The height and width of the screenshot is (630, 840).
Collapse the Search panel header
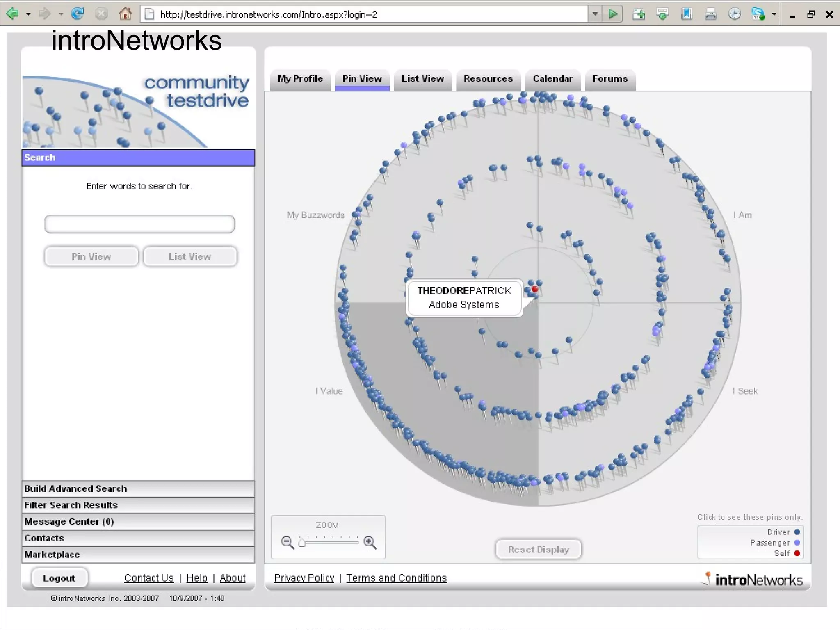138,157
